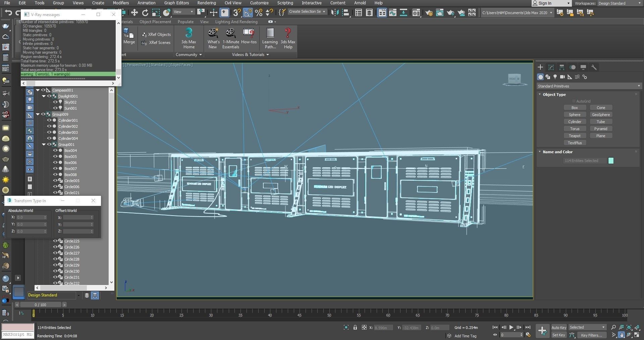The width and height of the screenshot is (644, 340).
Task: Select the Select and Move tool
Action: [x=135, y=13]
